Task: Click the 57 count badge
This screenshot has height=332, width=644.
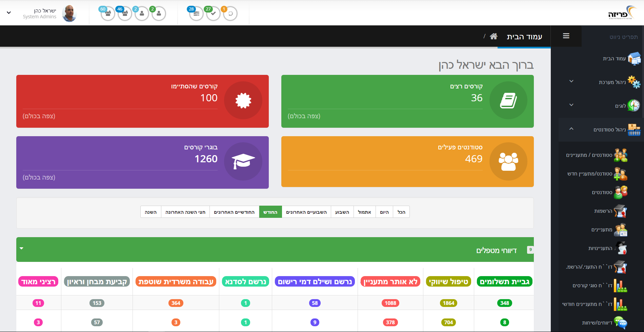Action: click(x=97, y=323)
